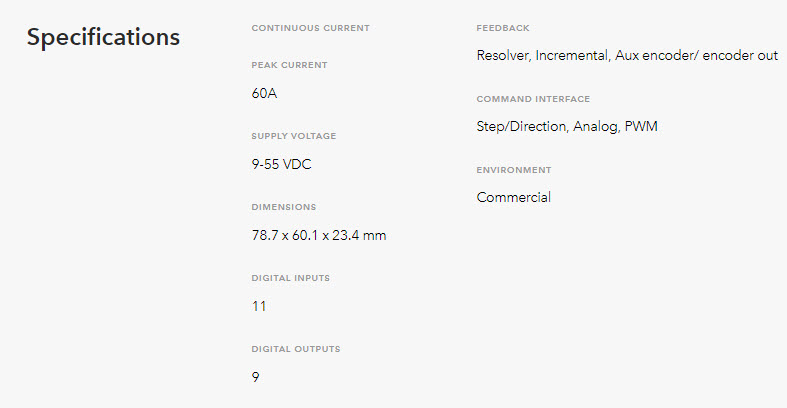Click the Supply Voltage label
Image resolution: width=787 pixels, height=408 pixels.
point(294,136)
